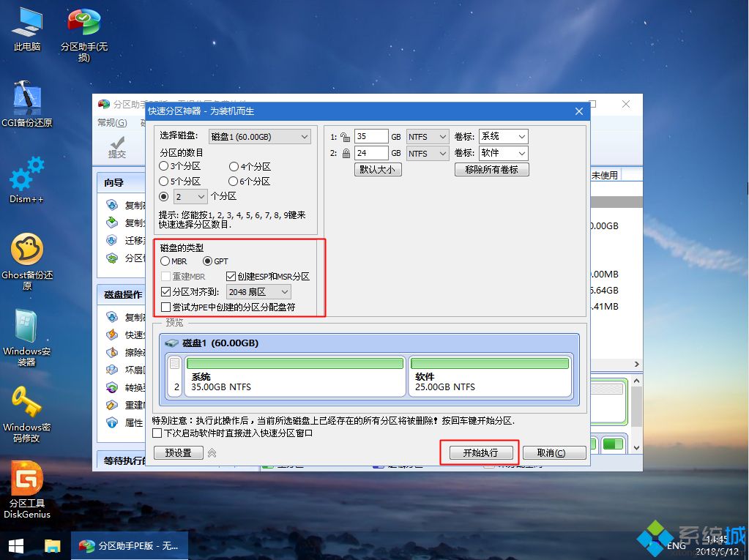Image resolution: width=749 pixels, height=560 pixels.
Task: Open NTFS filesystem dropdown for partition 1
Action: 428,136
